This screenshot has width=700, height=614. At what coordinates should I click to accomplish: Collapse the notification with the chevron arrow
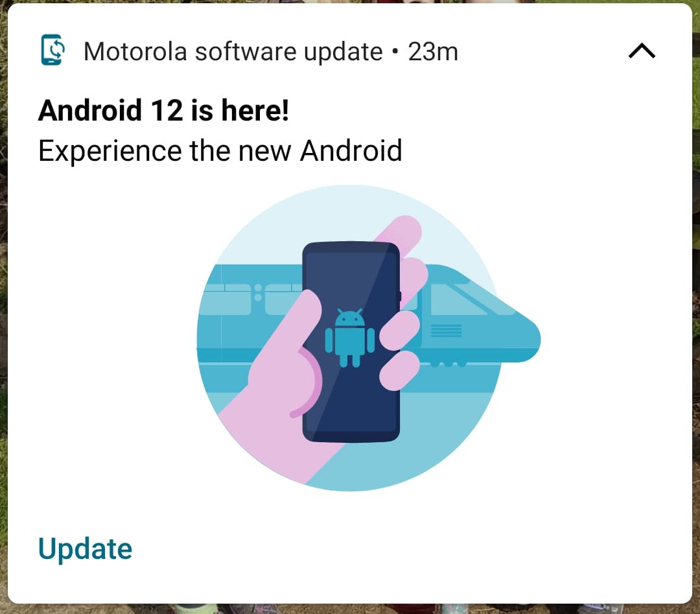pyautogui.click(x=642, y=51)
